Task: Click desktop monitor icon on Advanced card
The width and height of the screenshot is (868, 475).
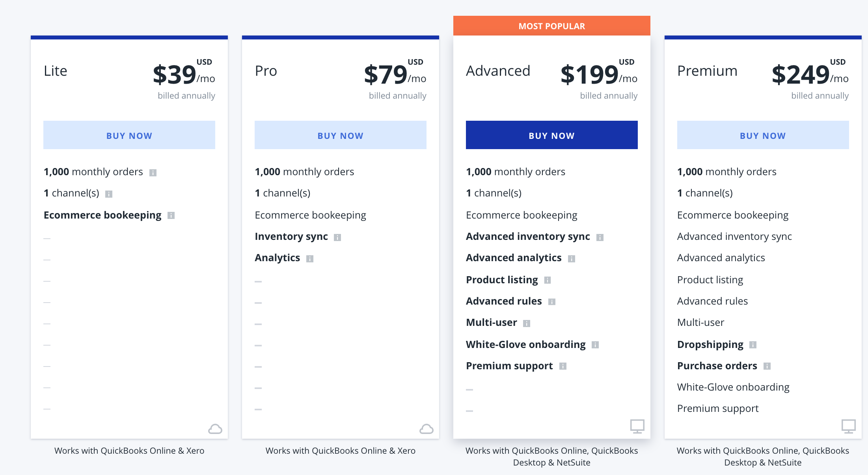Action: [637, 426]
